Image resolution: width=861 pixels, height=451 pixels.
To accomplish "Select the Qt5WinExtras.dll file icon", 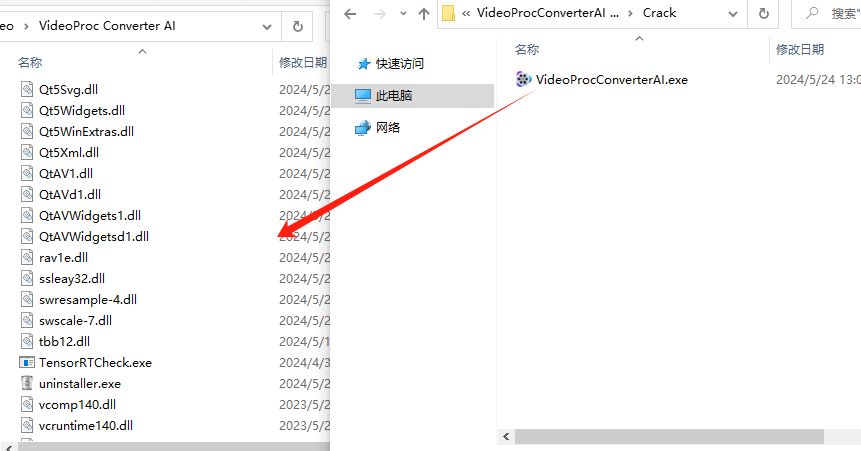I will [27, 131].
